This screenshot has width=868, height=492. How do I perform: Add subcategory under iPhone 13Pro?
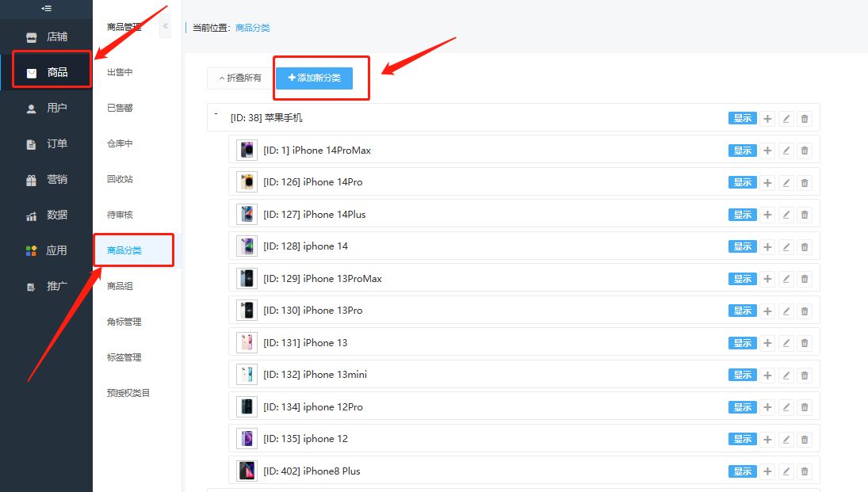(x=767, y=311)
